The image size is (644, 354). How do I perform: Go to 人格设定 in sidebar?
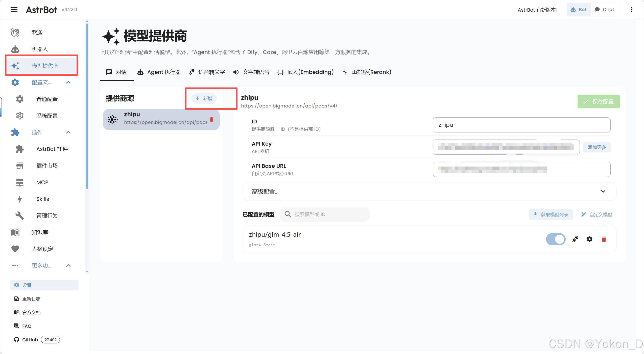[x=42, y=249]
